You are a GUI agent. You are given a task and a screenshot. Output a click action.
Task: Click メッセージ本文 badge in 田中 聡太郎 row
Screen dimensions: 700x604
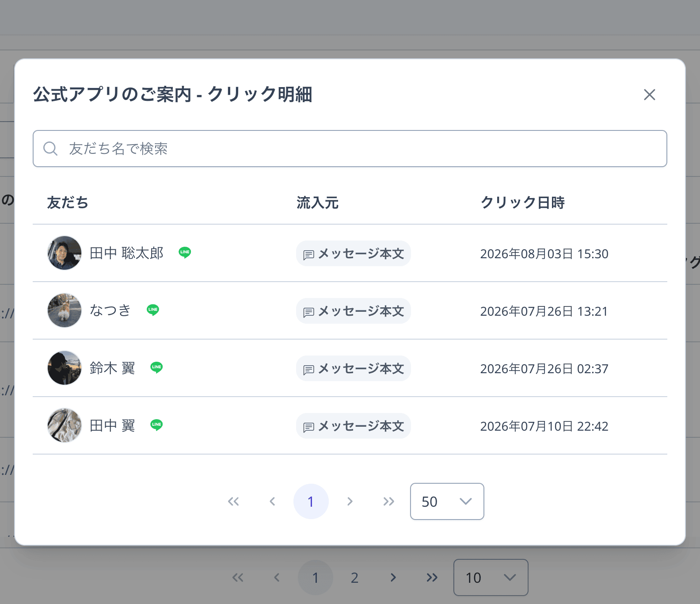(x=354, y=253)
